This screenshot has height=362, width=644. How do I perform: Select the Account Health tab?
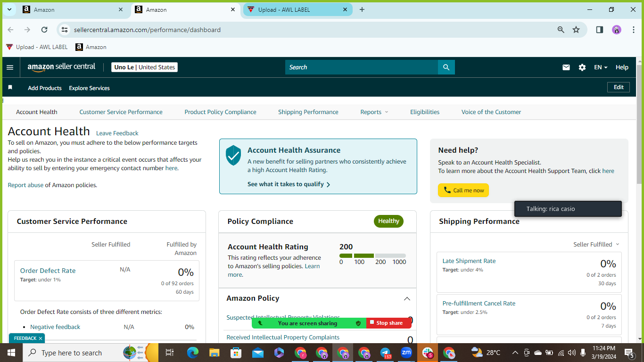pyautogui.click(x=37, y=112)
